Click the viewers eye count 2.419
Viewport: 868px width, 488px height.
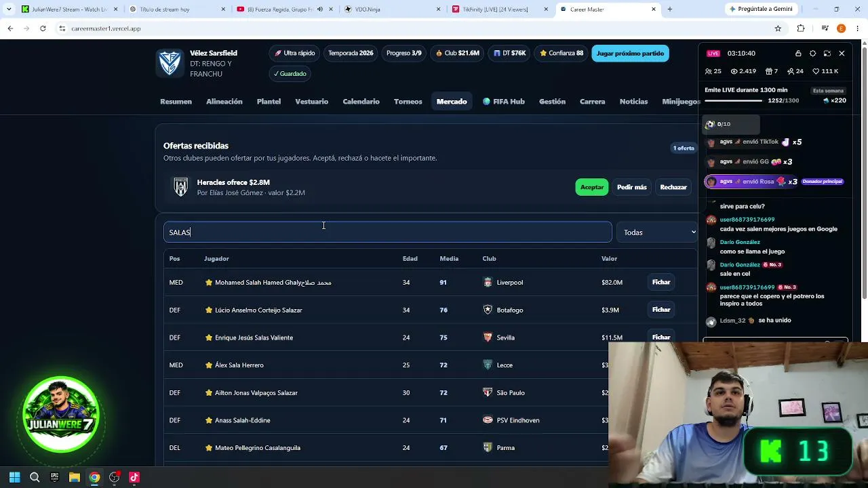(x=743, y=71)
